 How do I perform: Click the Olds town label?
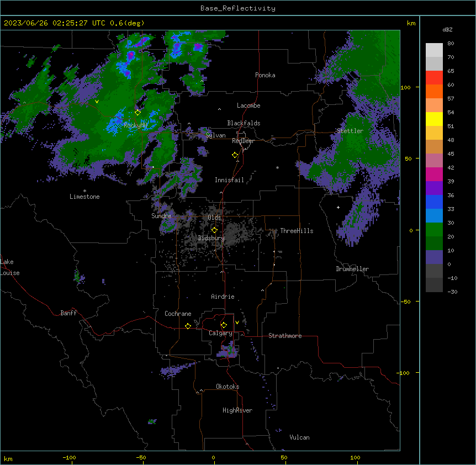[214, 218]
